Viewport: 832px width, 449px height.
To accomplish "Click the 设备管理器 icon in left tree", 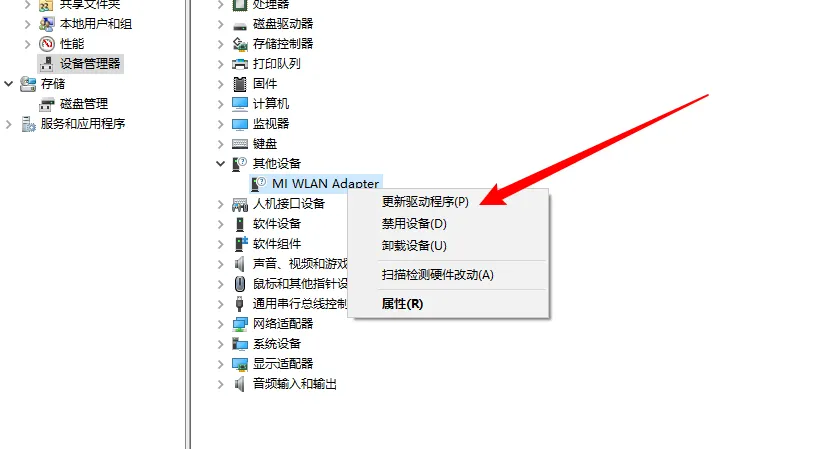I will coord(47,64).
